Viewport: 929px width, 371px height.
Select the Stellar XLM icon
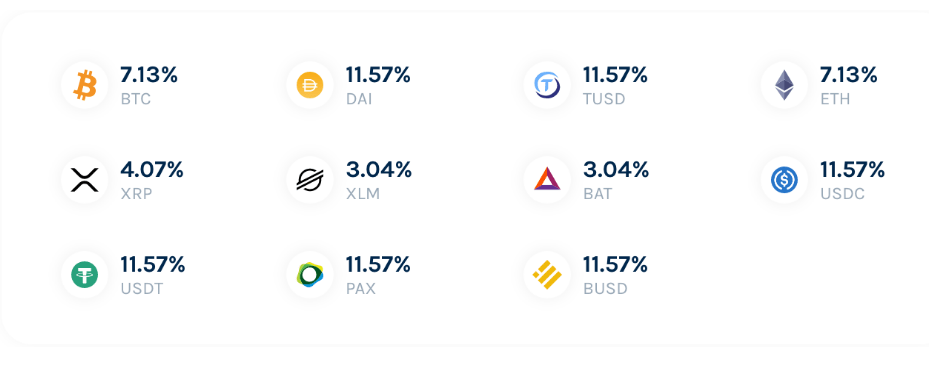point(310,180)
